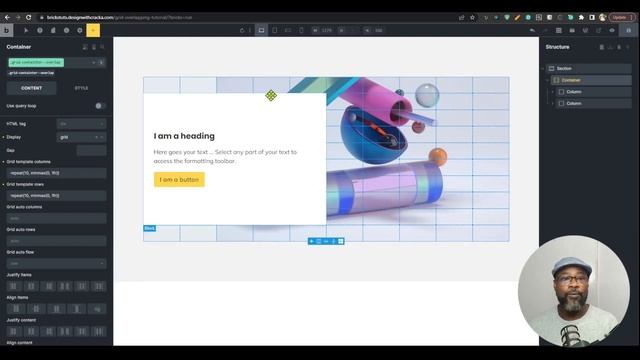Open the Display dropdown set to grid
The height and width of the screenshot is (360, 640).
point(81,137)
